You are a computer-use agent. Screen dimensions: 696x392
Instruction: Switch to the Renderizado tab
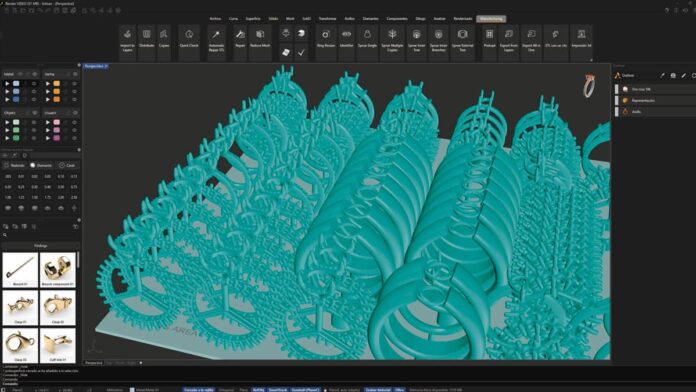pos(463,19)
